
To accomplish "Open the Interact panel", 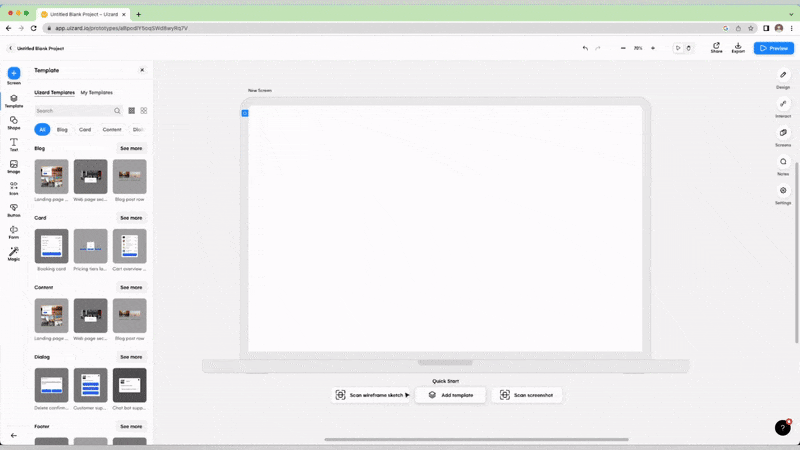I will [783, 105].
